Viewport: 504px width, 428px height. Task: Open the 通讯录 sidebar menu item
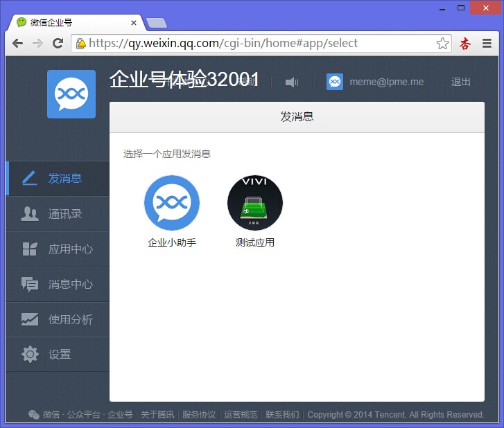pyautogui.click(x=58, y=214)
